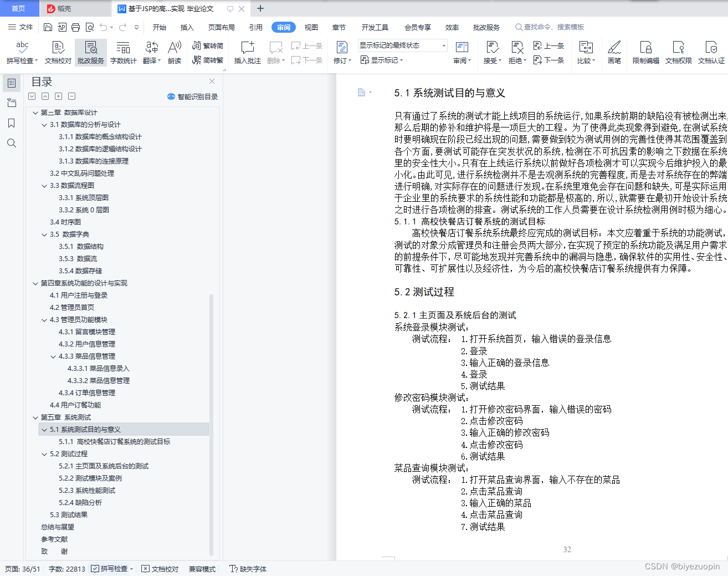Click the print icon in quick toolbar

click(x=76, y=27)
